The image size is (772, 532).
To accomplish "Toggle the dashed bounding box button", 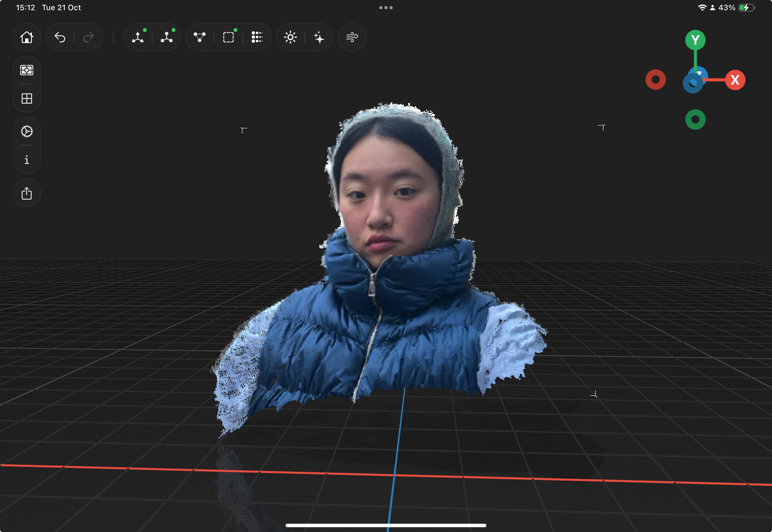I will point(228,37).
